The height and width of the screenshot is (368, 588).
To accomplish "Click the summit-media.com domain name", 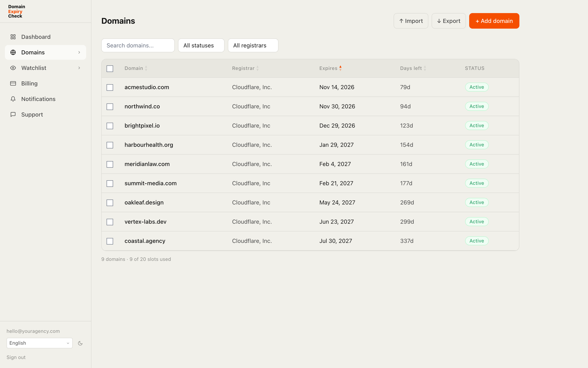I will pos(151,183).
